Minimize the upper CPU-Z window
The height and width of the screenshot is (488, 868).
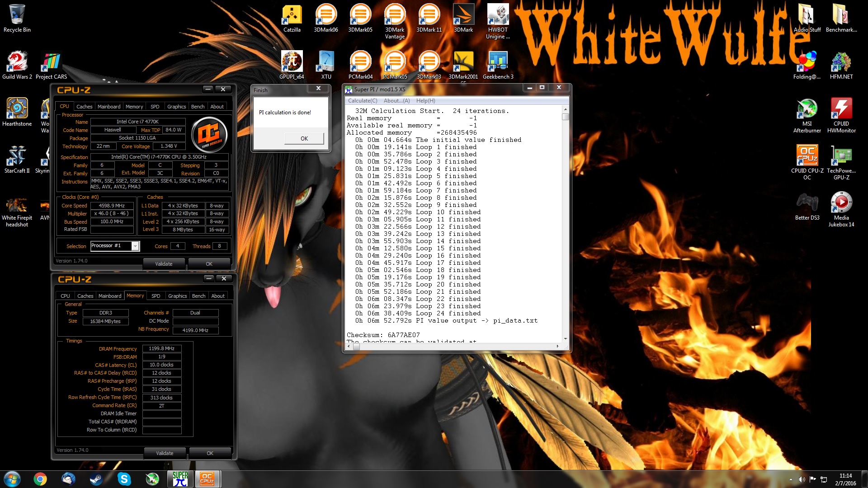208,89
